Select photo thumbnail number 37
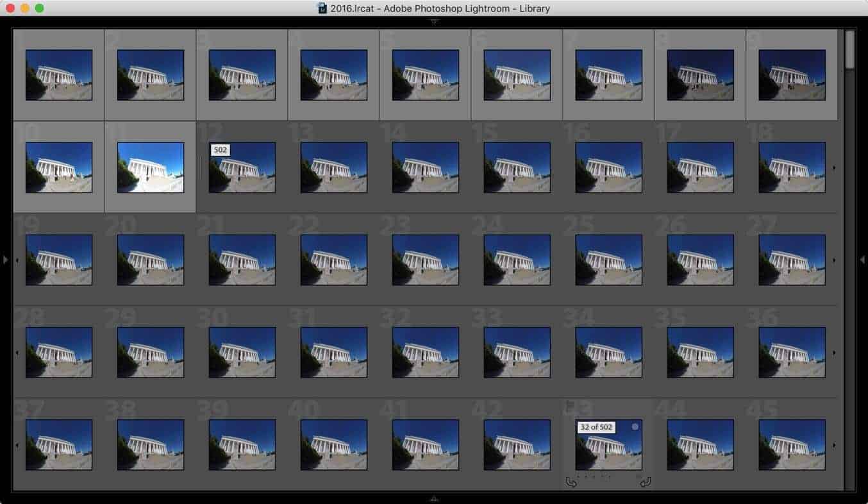 (x=59, y=444)
